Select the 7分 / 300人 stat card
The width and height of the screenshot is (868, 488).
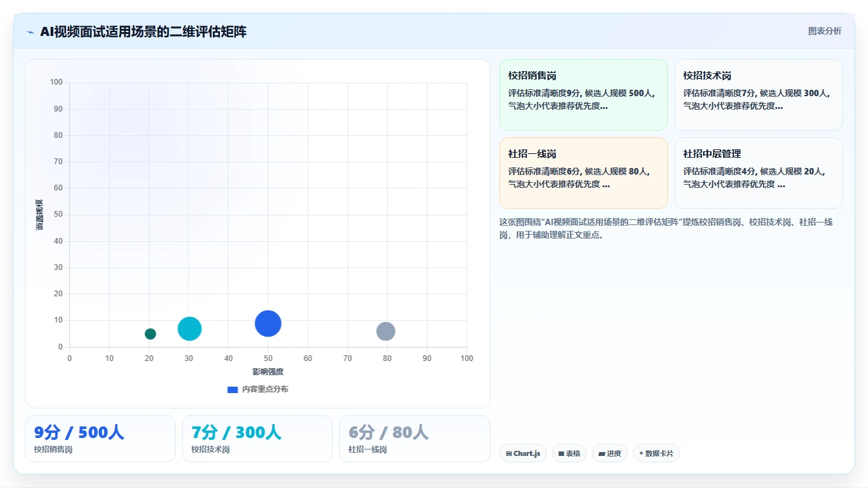(257, 439)
